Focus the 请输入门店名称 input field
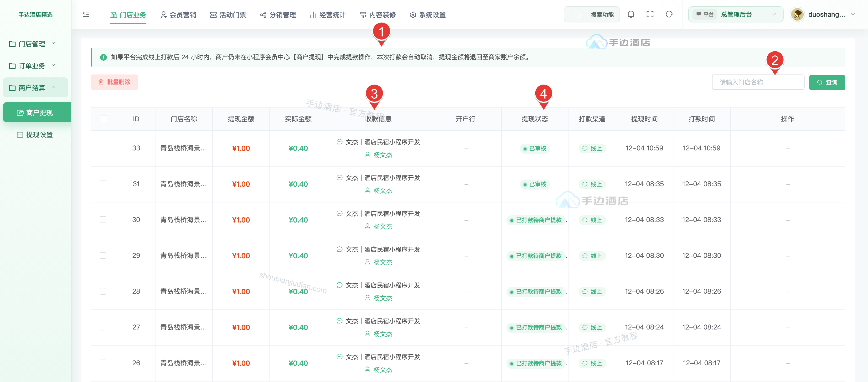Viewport: 868px width, 382px height. 758,82
